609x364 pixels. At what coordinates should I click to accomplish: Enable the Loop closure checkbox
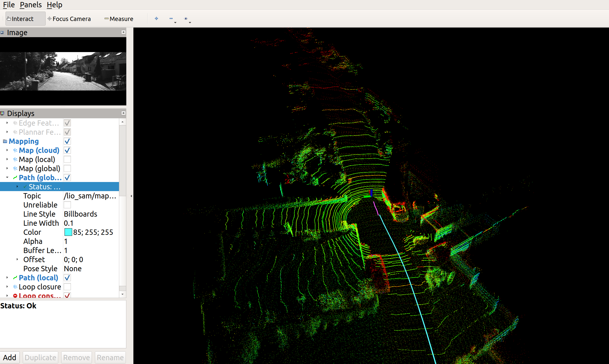pos(67,287)
